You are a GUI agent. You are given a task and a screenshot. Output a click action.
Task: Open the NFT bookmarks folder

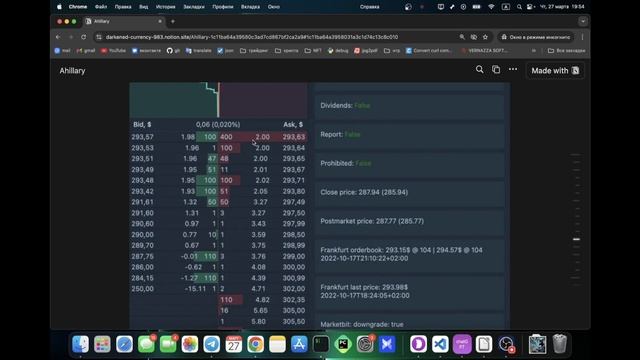(313, 51)
